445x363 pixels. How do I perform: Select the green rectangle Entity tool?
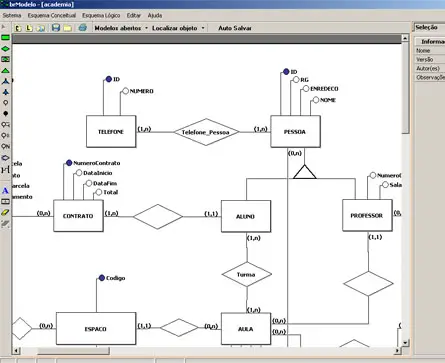[6, 38]
